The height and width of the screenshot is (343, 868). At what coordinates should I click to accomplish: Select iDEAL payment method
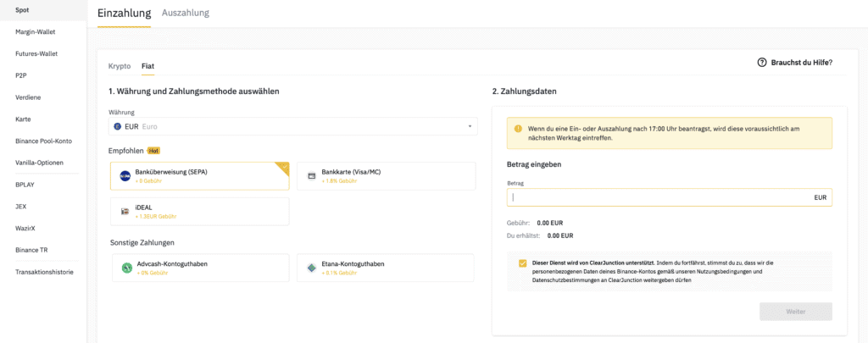point(200,212)
